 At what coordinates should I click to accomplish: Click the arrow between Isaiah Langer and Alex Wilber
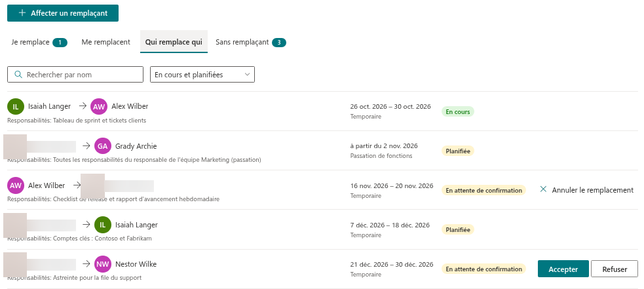pyautogui.click(x=83, y=106)
